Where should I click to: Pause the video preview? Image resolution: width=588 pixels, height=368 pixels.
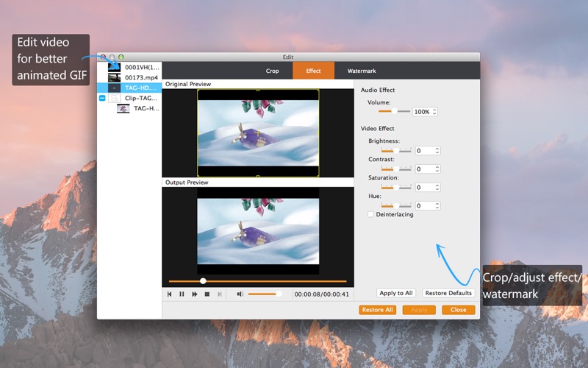tap(182, 294)
